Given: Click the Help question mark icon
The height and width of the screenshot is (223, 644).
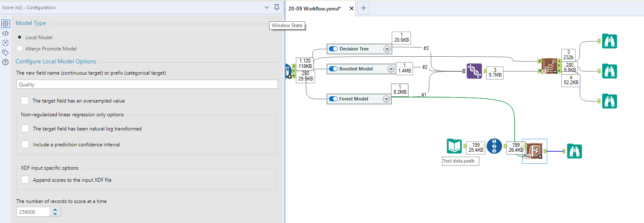Looking at the screenshot, I should point(5,62).
